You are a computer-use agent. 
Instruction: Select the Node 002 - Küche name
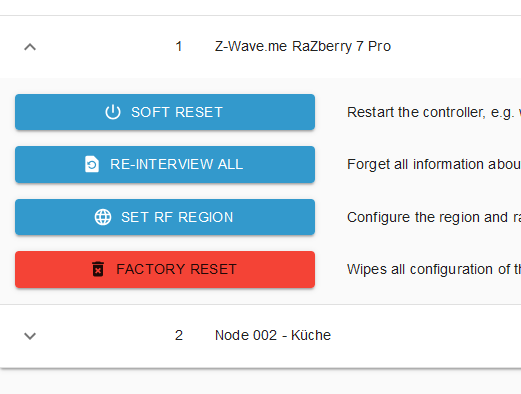[x=273, y=335]
